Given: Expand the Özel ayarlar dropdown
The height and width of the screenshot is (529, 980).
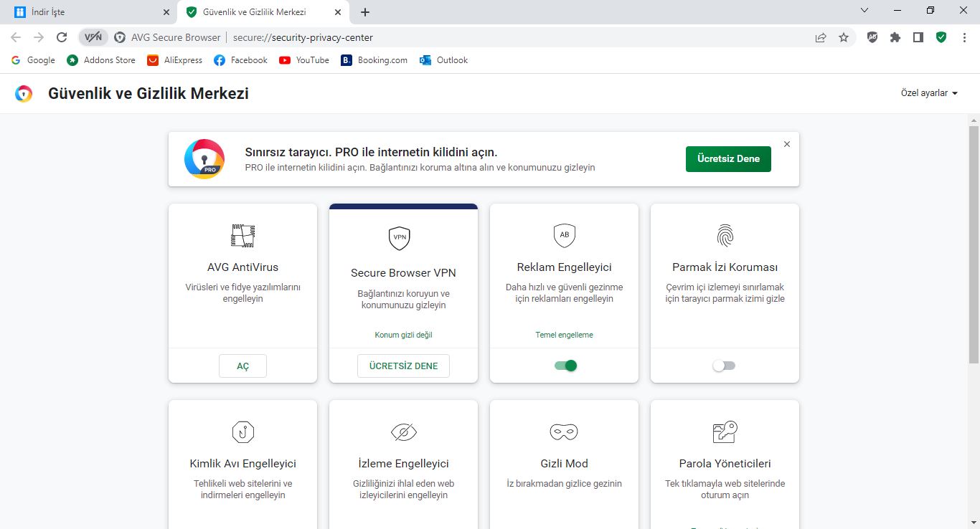Looking at the screenshot, I should (929, 93).
